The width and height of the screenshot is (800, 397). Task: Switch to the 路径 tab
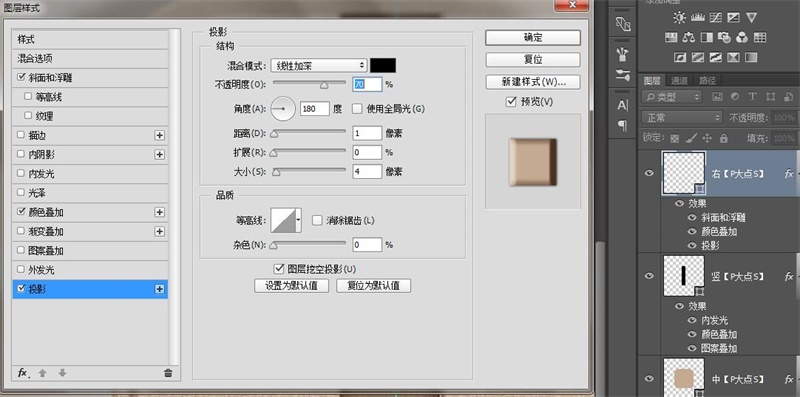click(x=707, y=80)
